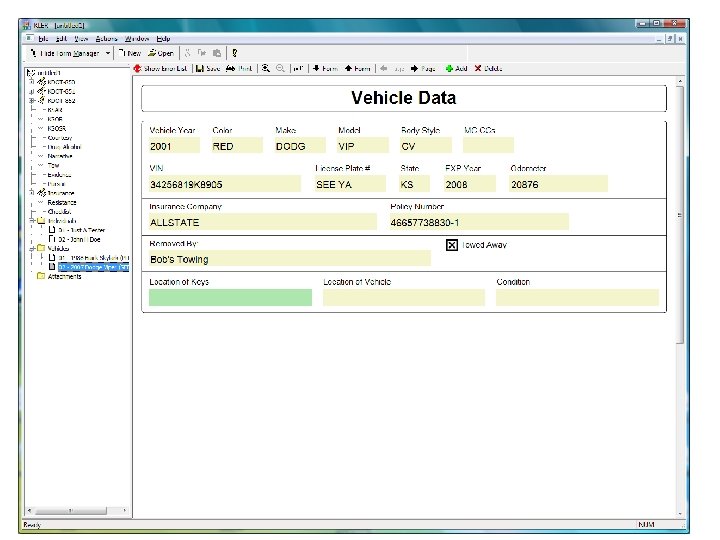Screen dimensions: 720x540
Task: Click the Removed By field showing Bob's Towing
Action: [290, 259]
